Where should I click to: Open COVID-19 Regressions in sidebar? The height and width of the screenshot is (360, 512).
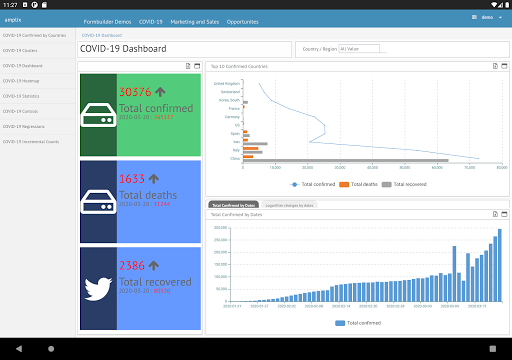click(x=24, y=127)
